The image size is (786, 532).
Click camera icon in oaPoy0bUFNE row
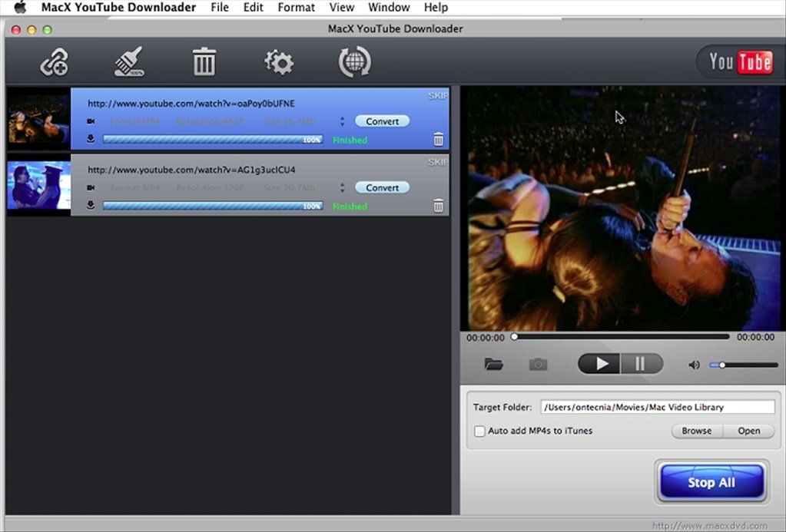tap(91, 121)
